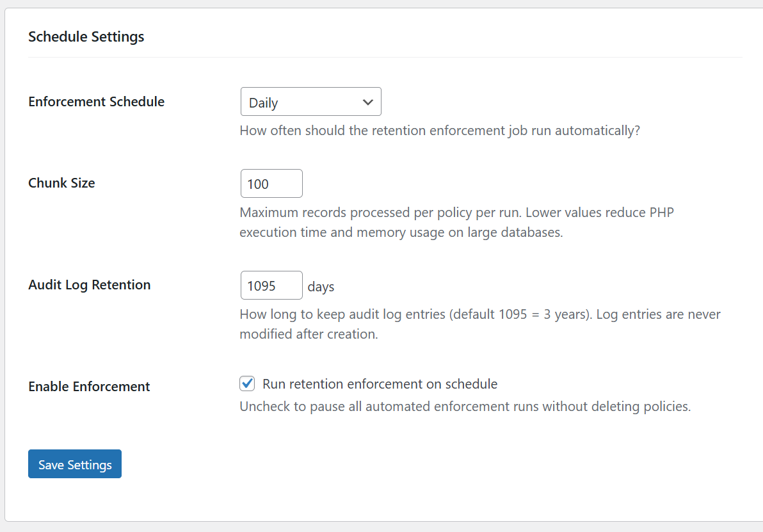Click the 'days' unit text
The width and height of the screenshot is (763, 532).
click(321, 286)
